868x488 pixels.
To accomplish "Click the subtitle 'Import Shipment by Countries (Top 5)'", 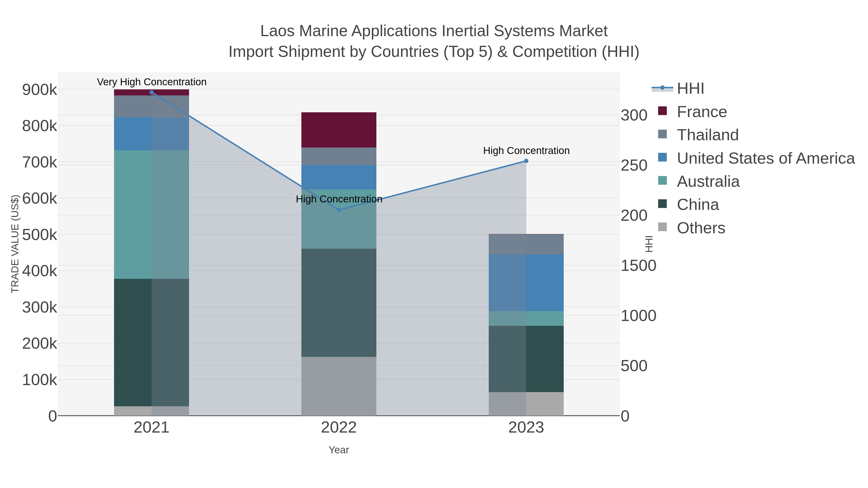I will click(x=360, y=52).
